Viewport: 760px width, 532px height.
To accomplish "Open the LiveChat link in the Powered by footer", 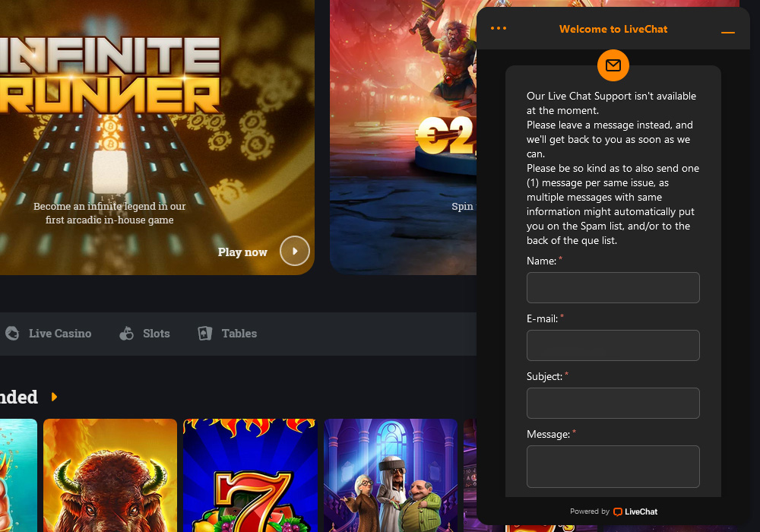I will pyautogui.click(x=635, y=511).
